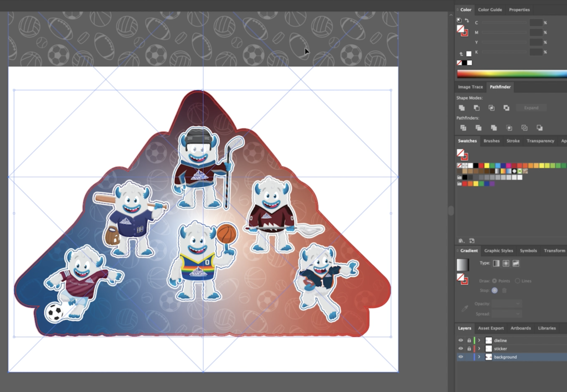Switch to the Properties tab

pyautogui.click(x=519, y=10)
